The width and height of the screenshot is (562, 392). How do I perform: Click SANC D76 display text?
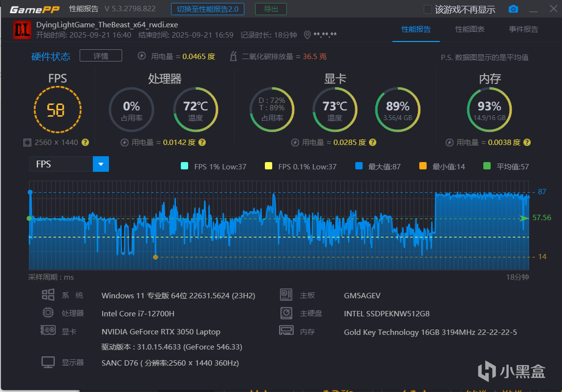170,363
